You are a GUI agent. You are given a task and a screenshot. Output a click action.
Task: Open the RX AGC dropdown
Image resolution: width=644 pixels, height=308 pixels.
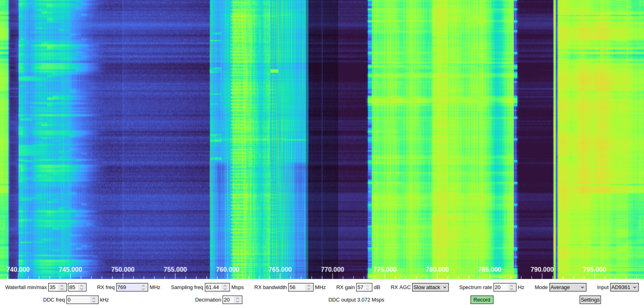tap(430, 287)
